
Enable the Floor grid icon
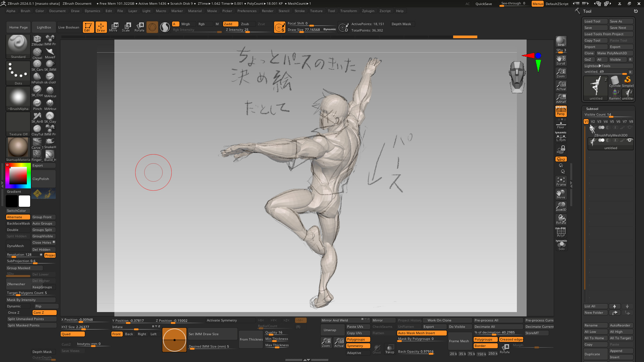[561, 124]
